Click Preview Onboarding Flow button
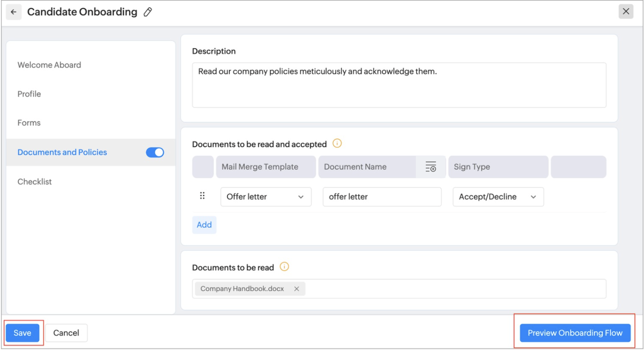This screenshot has width=644, height=350. (575, 333)
